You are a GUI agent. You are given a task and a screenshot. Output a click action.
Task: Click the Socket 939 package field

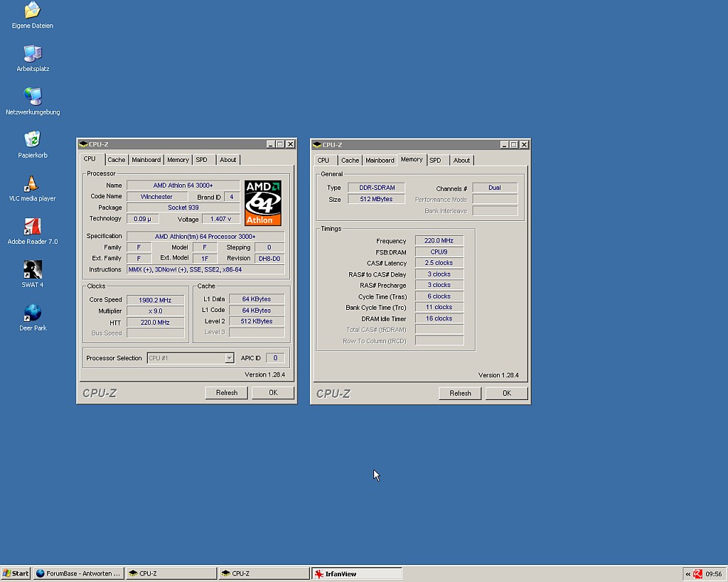pyautogui.click(x=183, y=208)
